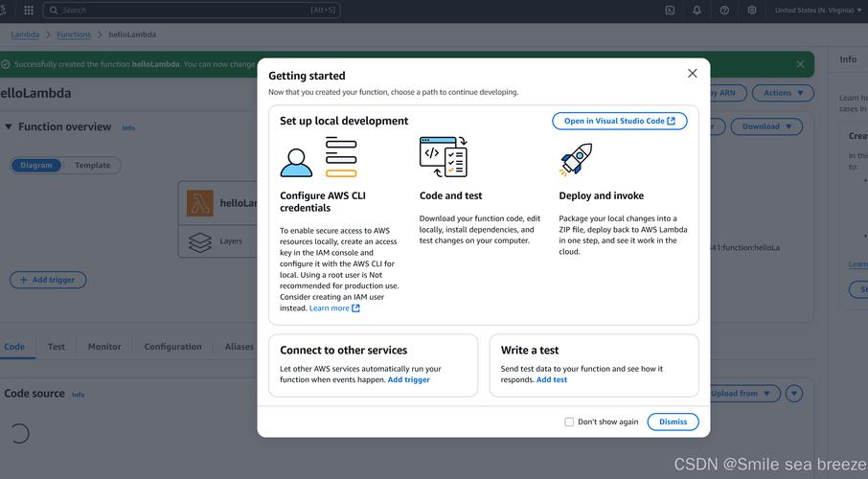Open the Download dropdown button

[766, 126]
